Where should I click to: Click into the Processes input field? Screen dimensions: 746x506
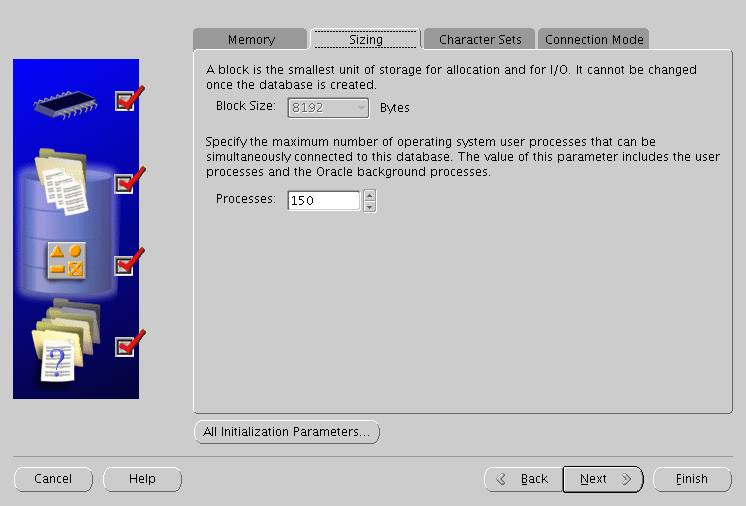click(x=324, y=200)
